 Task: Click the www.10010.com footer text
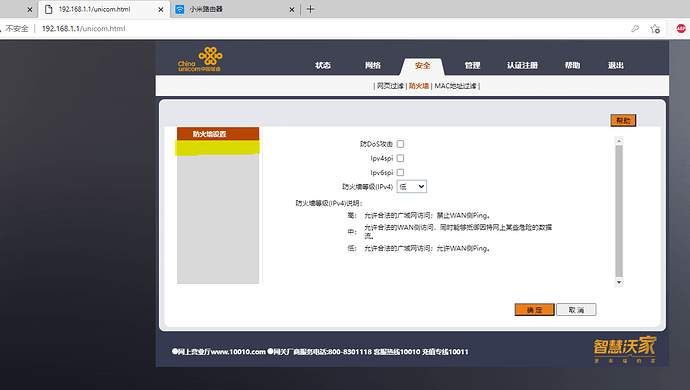click(x=238, y=352)
